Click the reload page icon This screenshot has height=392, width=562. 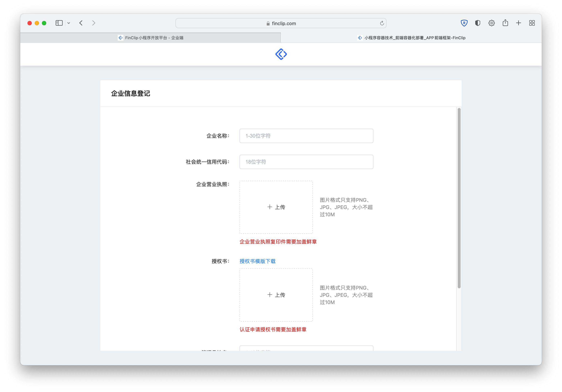tap(382, 23)
